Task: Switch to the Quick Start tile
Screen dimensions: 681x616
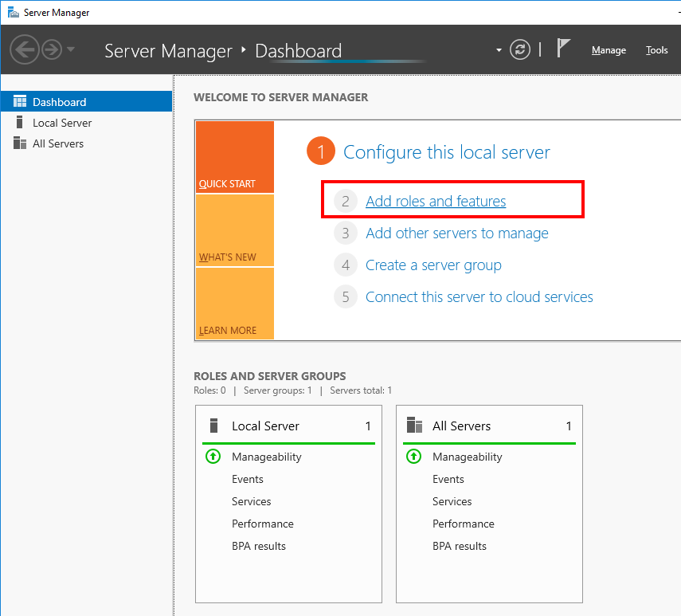Action: [235, 157]
